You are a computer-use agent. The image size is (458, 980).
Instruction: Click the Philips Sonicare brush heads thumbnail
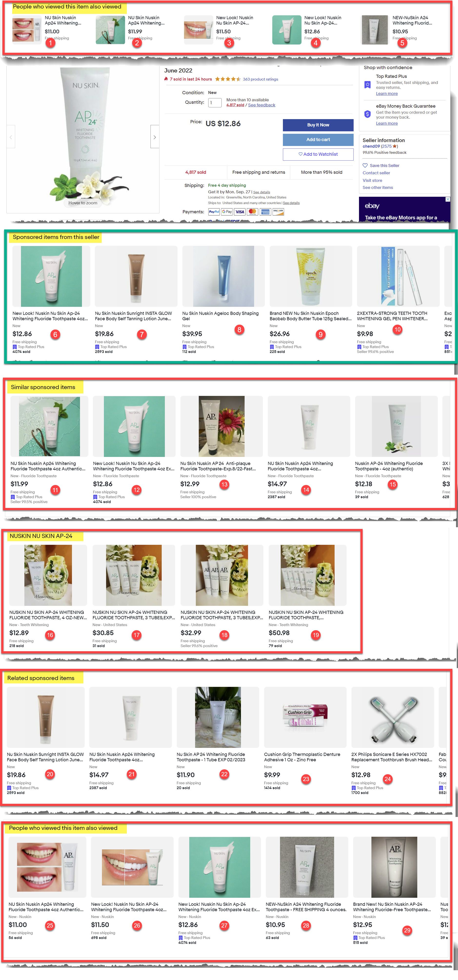click(x=393, y=717)
